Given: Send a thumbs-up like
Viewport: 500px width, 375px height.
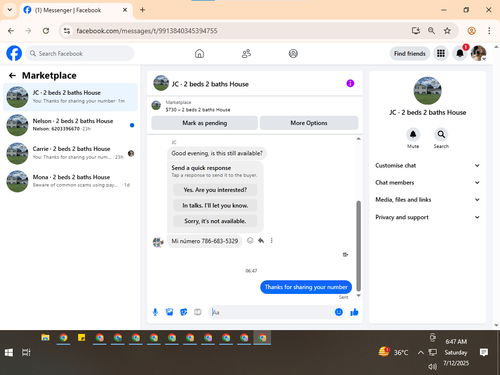Looking at the screenshot, I should click(x=354, y=312).
